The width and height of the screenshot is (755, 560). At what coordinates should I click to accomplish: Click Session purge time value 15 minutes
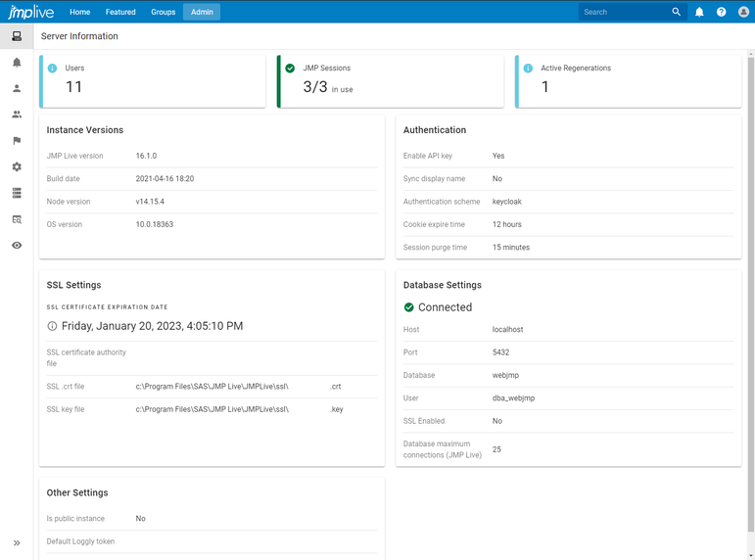pos(511,248)
